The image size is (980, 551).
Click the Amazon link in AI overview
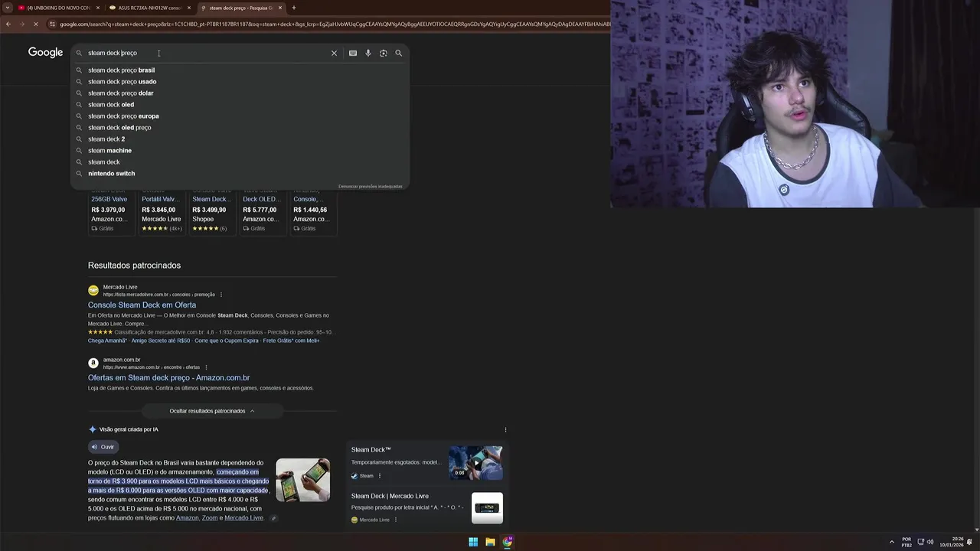coord(187,518)
